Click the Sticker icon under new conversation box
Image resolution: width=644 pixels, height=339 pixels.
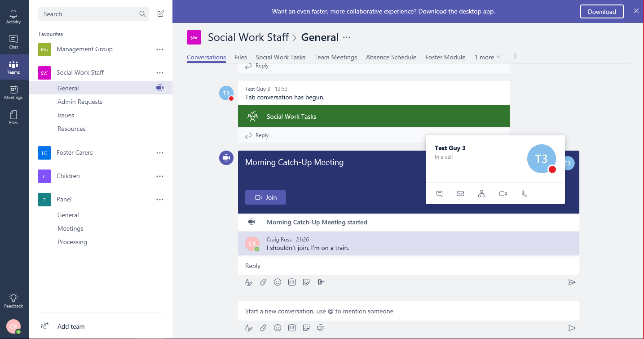point(306,328)
